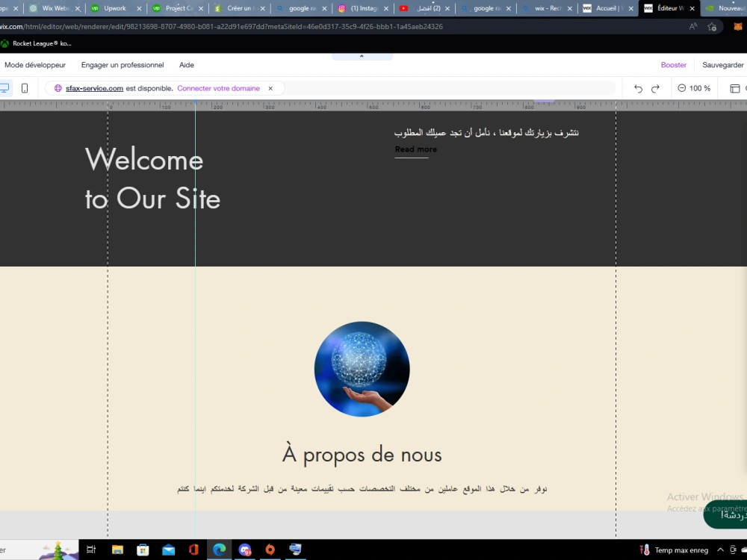The image size is (747, 560).
Task: Click the Temp max enreg weather widget
Action: click(x=674, y=550)
